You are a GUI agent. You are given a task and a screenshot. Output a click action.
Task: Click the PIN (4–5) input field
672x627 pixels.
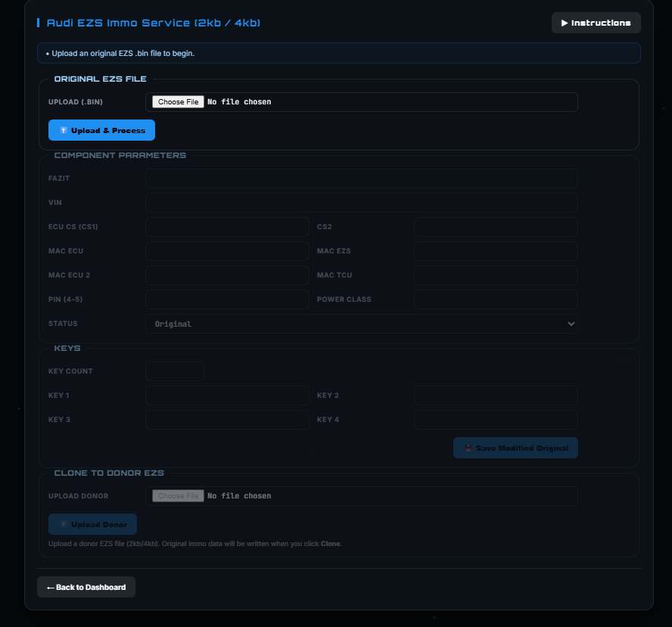[x=227, y=300]
